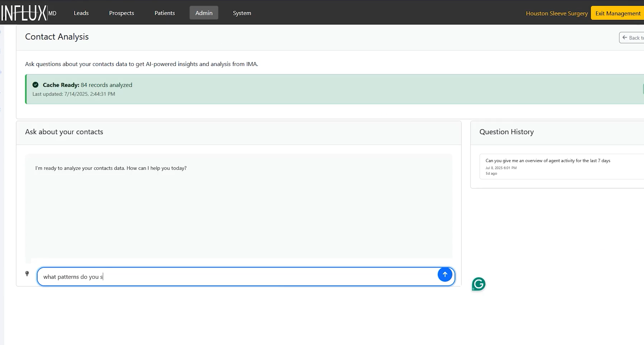Screen dimensions: 644x345
Task: Click the checkmark icon in the Cache Ready banner
Action: (35, 85)
